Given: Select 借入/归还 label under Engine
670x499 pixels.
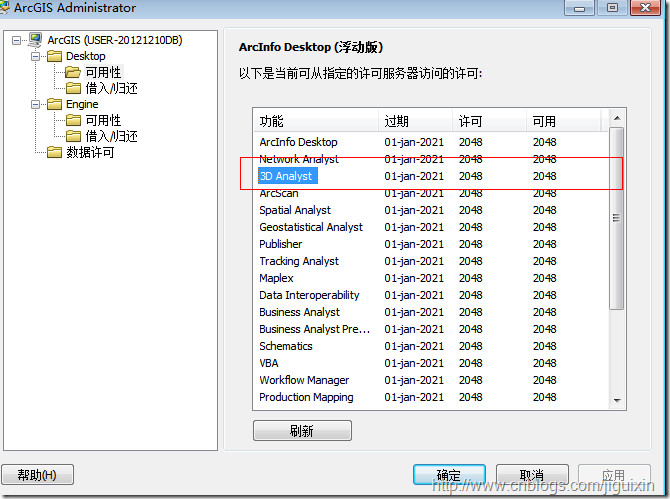Looking at the screenshot, I should point(112,136).
